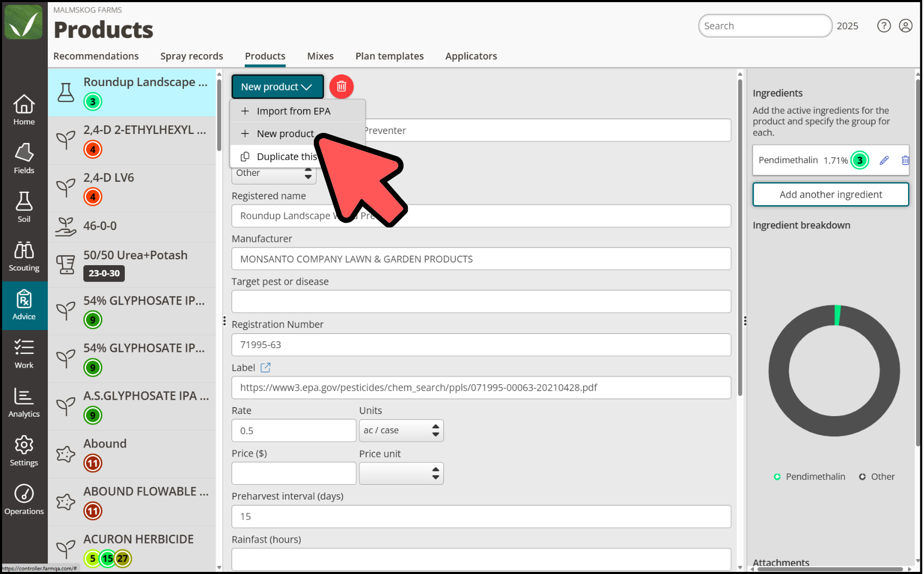Screen dimensions: 924x574
Task: Click the ingredients panel horizontal scrollbar
Action: coord(831,569)
